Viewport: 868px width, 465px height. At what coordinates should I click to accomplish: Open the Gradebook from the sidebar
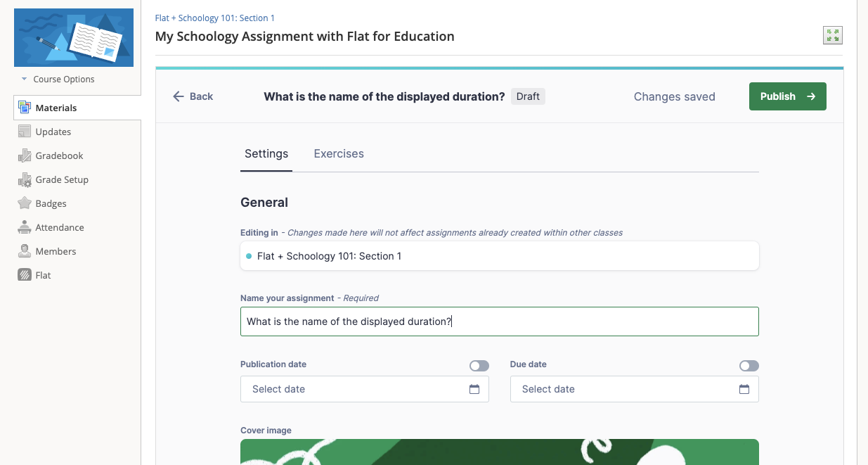[59, 155]
